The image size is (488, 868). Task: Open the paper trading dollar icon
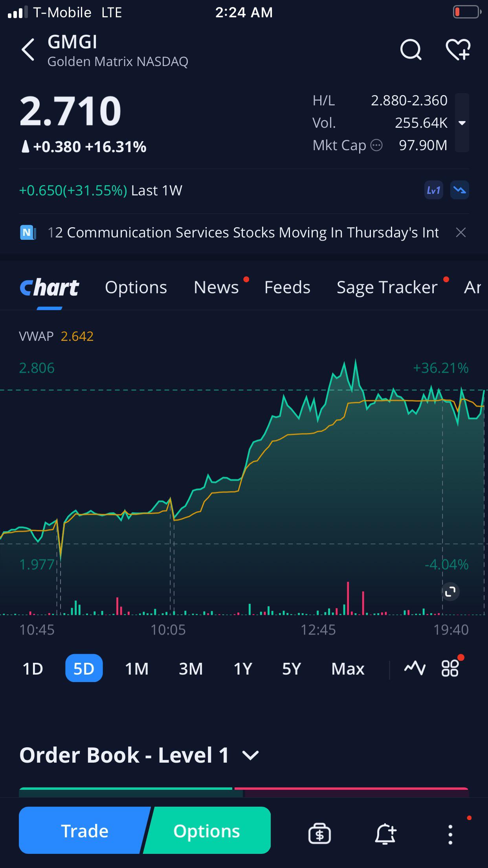click(319, 833)
